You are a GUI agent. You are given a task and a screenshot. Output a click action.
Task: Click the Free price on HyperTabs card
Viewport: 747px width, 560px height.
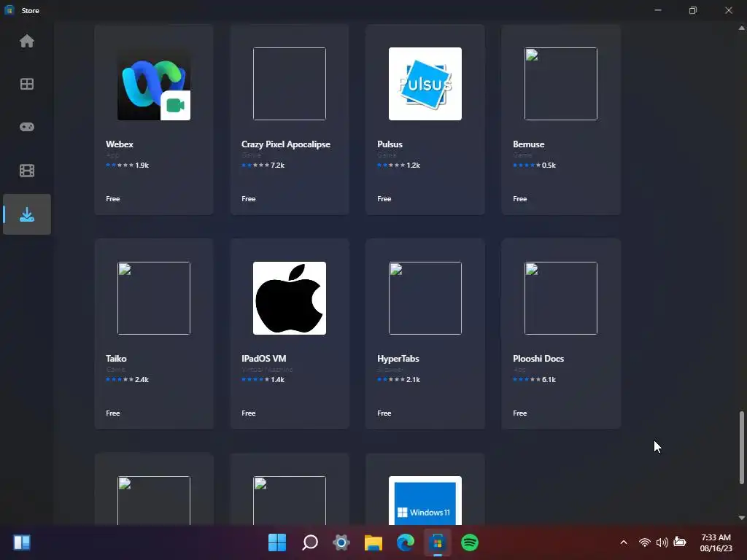(384, 413)
